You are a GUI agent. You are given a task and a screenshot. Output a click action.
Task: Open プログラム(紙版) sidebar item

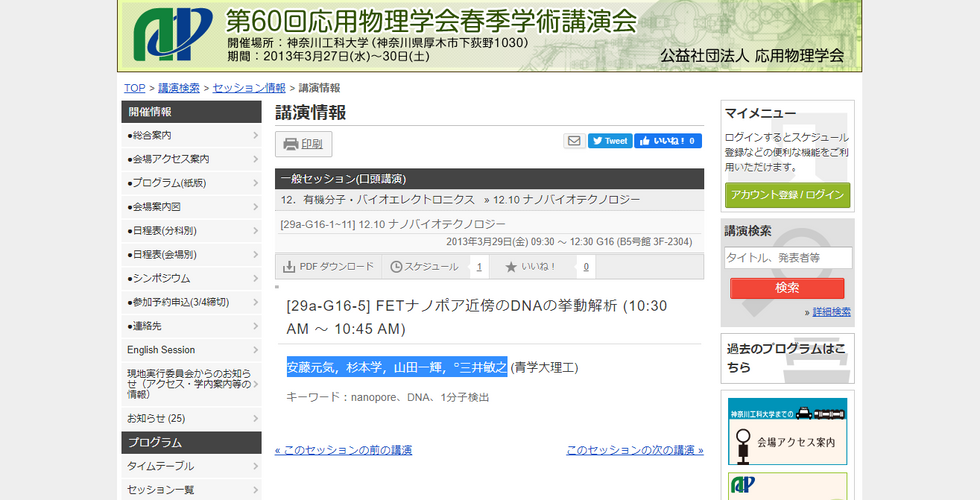click(191, 183)
